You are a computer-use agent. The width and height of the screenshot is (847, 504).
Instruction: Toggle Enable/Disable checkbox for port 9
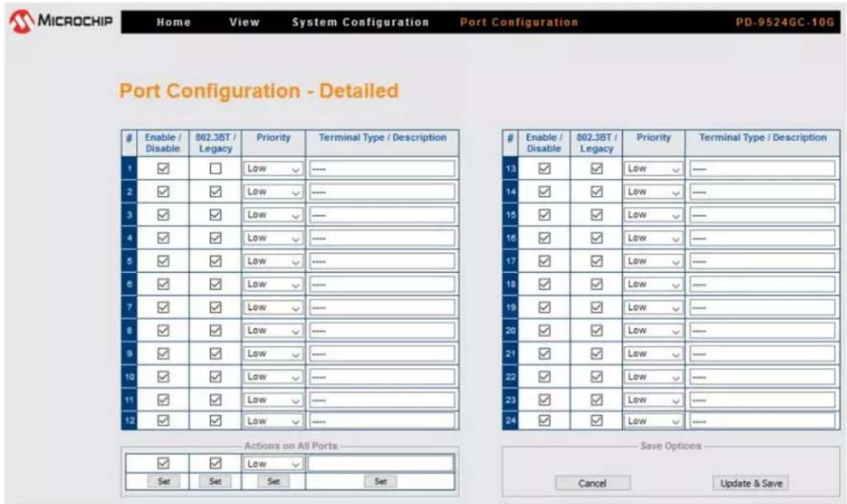point(163,354)
